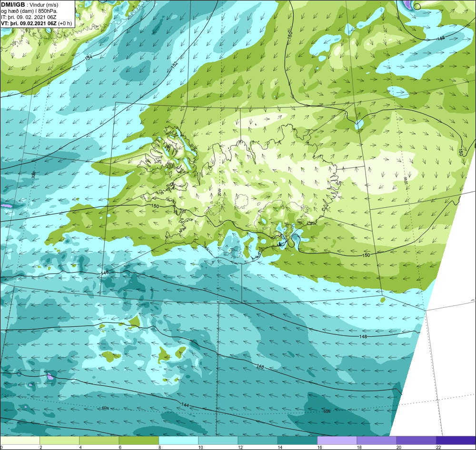The image size is (476, 450).
Task: Click the 'Vindur (m/s)' label
Action: point(44,5)
